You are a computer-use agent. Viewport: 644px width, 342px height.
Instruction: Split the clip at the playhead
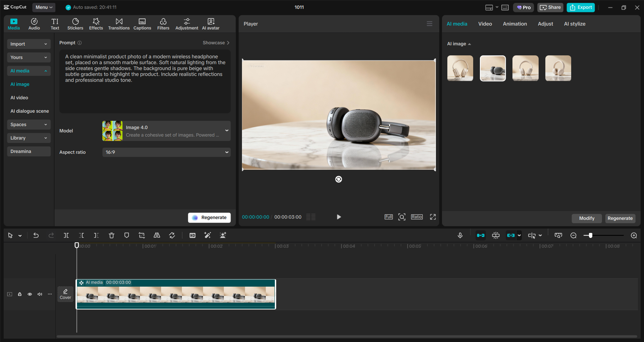(x=66, y=235)
